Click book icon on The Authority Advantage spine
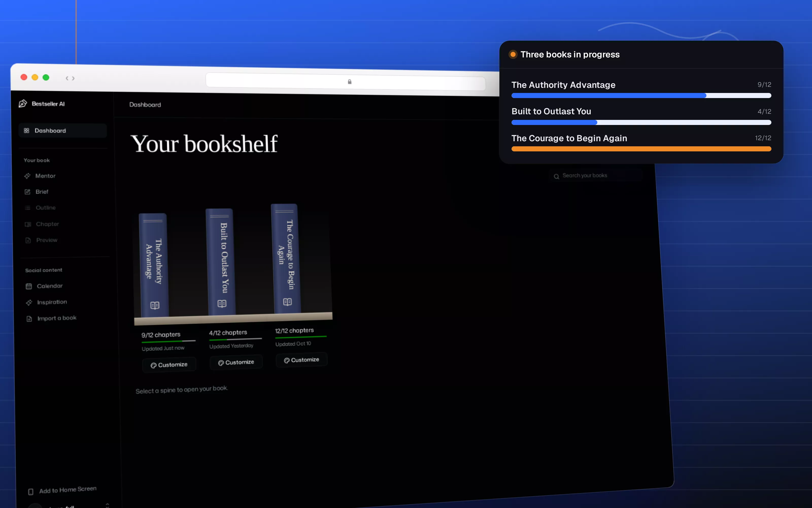Viewport: 812px width, 508px height. [x=155, y=305]
